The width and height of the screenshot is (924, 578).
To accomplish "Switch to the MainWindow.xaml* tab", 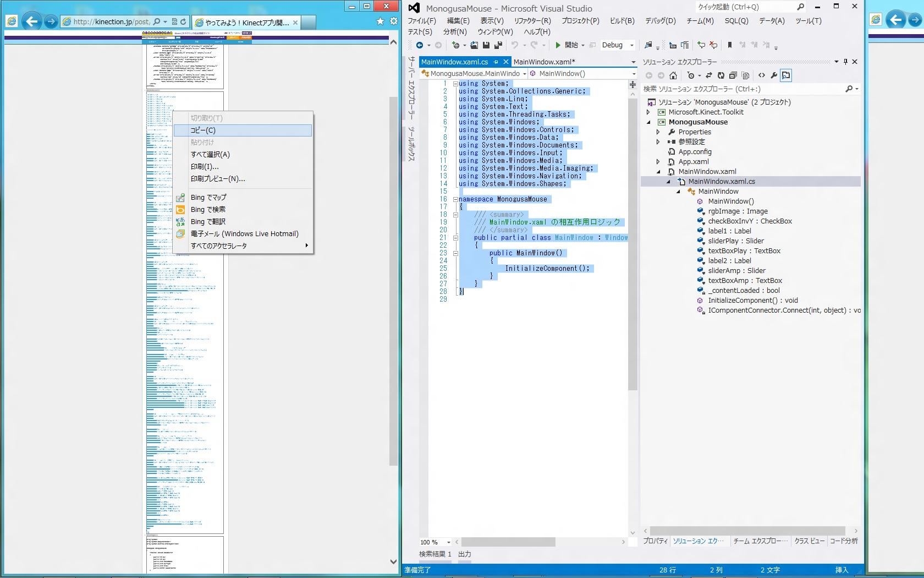I will click(x=543, y=62).
